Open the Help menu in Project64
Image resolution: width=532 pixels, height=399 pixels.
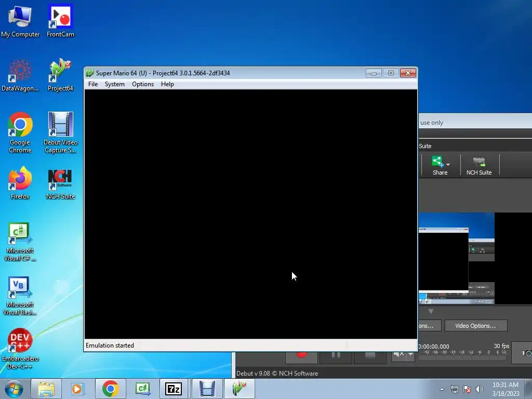[x=167, y=84]
